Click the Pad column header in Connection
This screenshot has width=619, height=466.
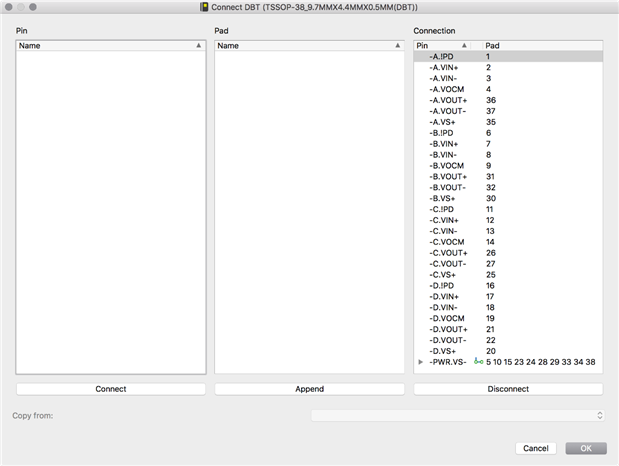coord(543,45)
